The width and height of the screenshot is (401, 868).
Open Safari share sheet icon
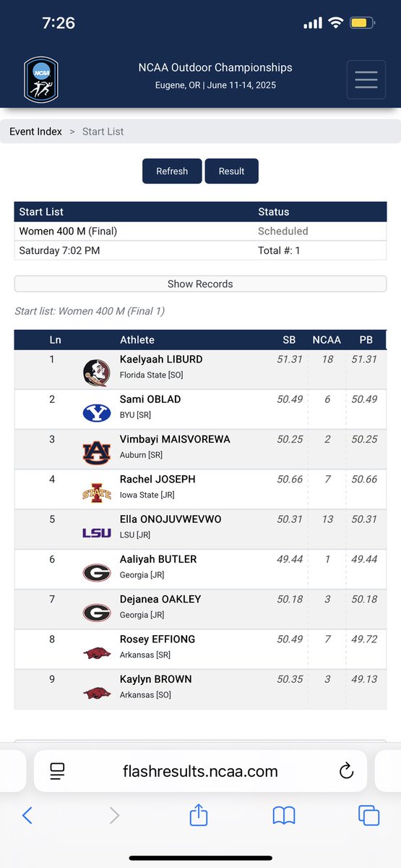click(x=199, y=814)
